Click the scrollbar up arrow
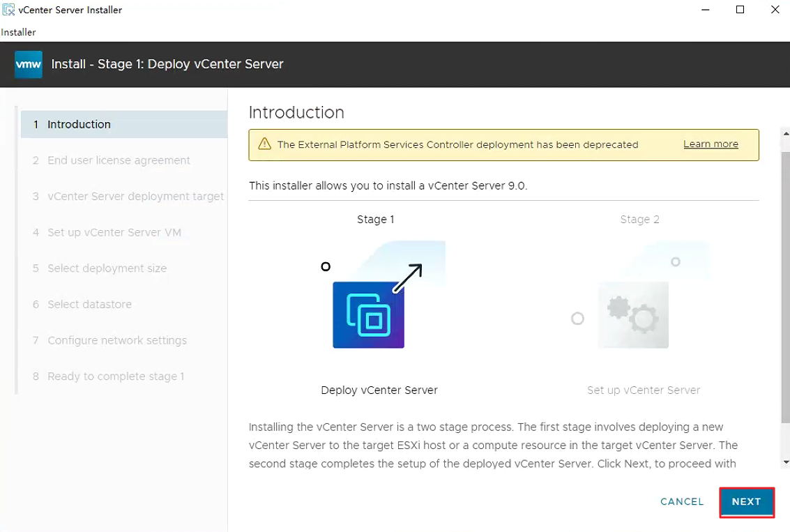Image resolution: width=790 pixels, height=532 pixels. coord(785,133)
